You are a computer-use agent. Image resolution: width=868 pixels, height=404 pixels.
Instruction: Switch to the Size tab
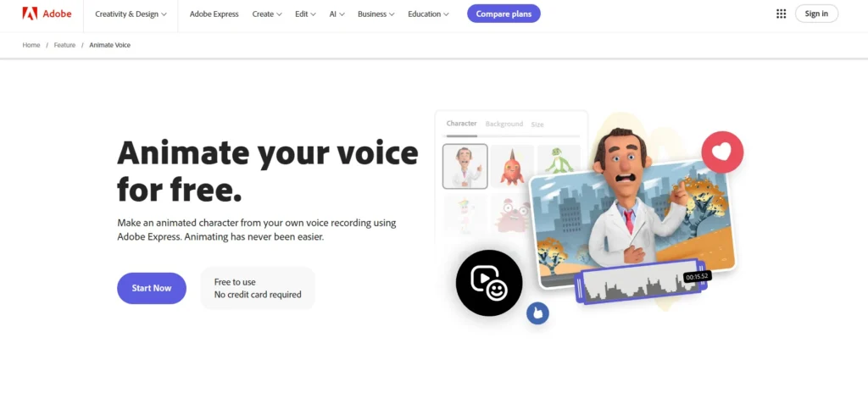537,125
